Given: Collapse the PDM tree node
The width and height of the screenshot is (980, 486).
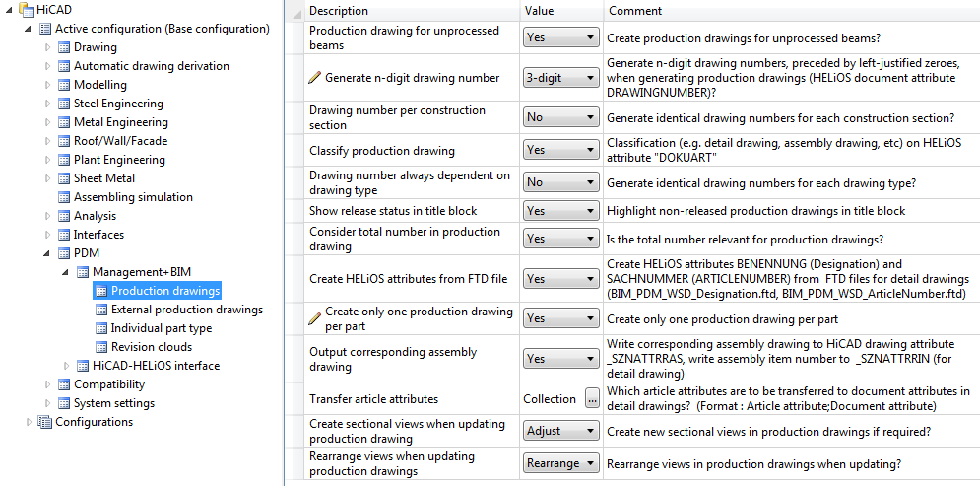Looking at the screenshot, I should pos(48,253).
